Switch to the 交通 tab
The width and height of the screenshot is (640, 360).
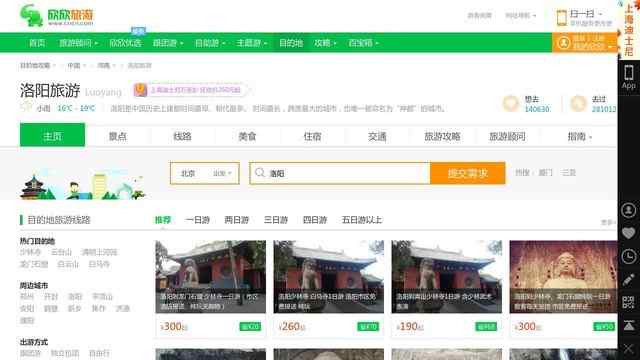(377, 136)
